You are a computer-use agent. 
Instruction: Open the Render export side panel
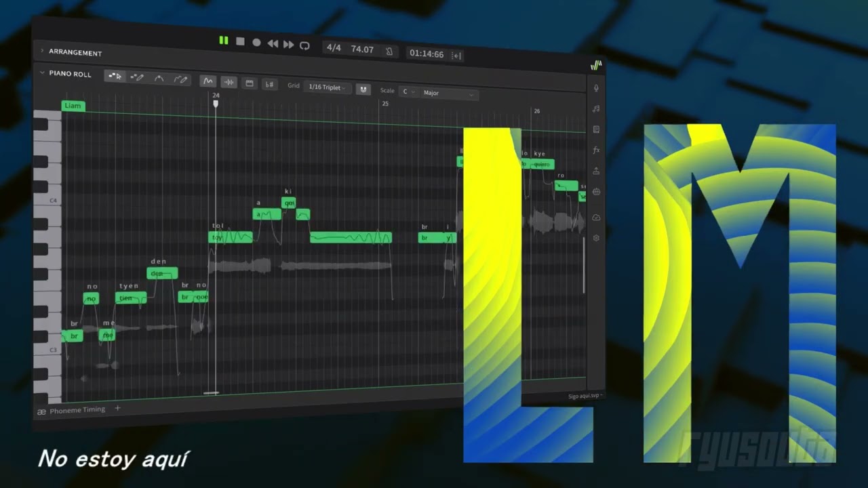pyautogui.click(x=596, y=171)
